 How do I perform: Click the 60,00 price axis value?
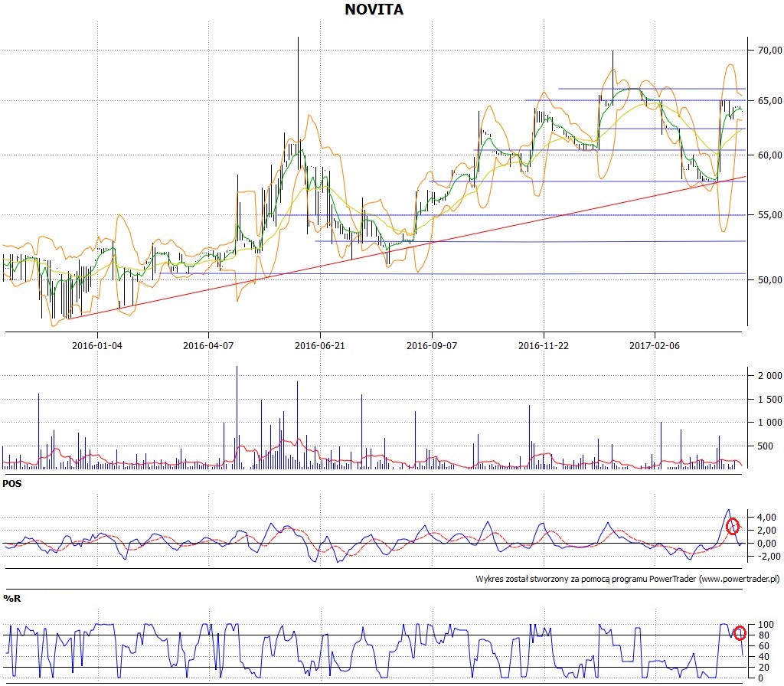(770, 155)
